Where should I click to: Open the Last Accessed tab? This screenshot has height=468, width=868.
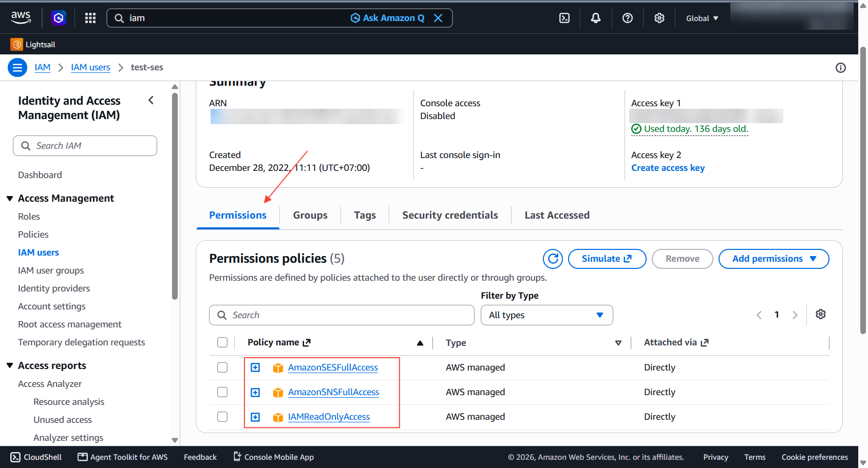(557, 215)
